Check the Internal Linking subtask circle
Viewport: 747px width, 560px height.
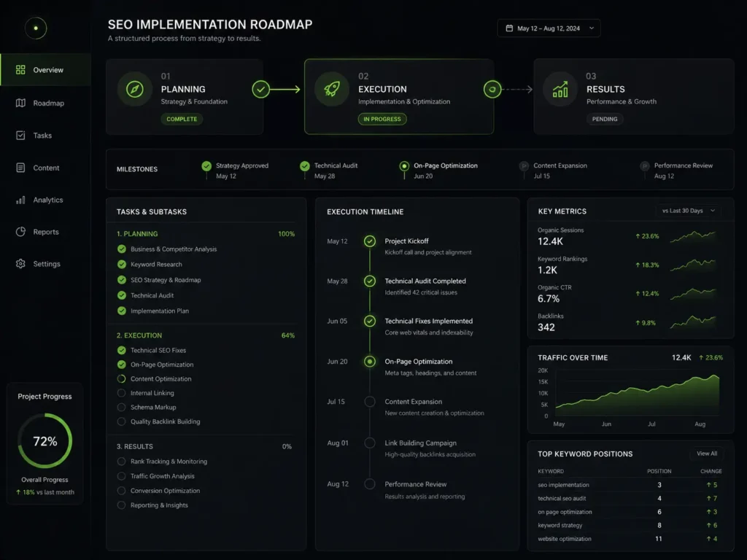click(122, 393)
